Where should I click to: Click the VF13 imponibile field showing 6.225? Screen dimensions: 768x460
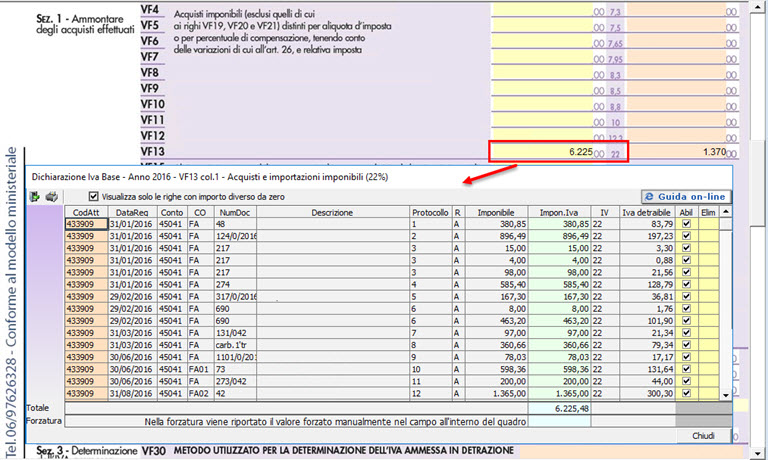[542, 152]
